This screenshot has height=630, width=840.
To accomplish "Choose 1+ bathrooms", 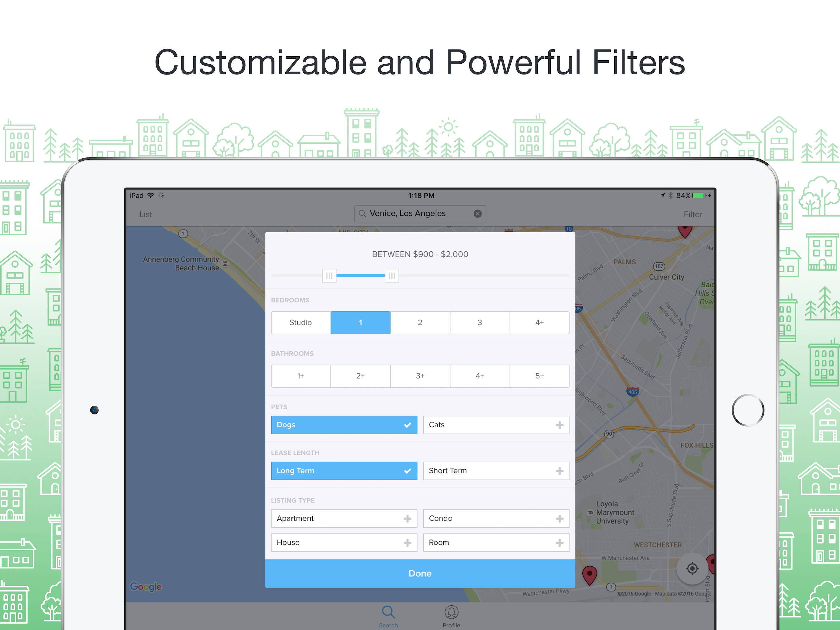I will 301,376.
